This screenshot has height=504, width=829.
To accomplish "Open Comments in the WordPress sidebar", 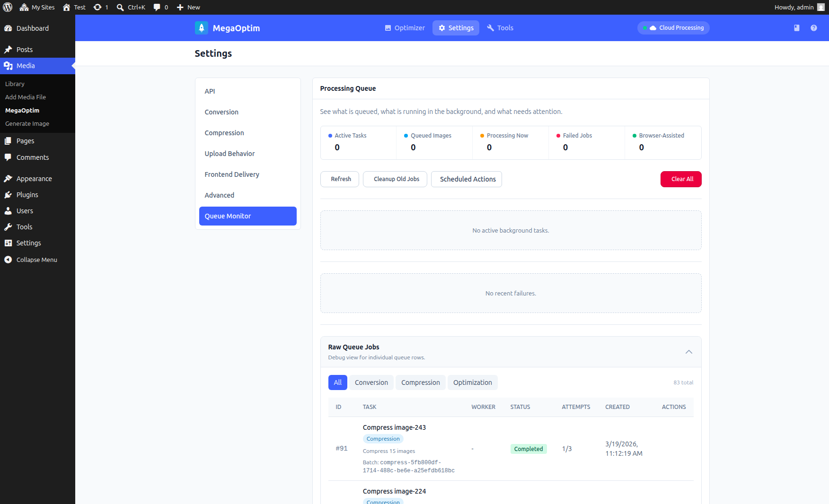I will 37,157.
